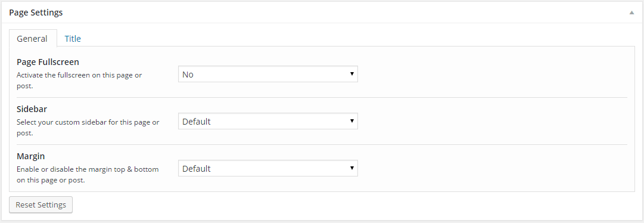
Task: Click the Sidebar dropdown arrow
Action: click(x=352, y=121)
